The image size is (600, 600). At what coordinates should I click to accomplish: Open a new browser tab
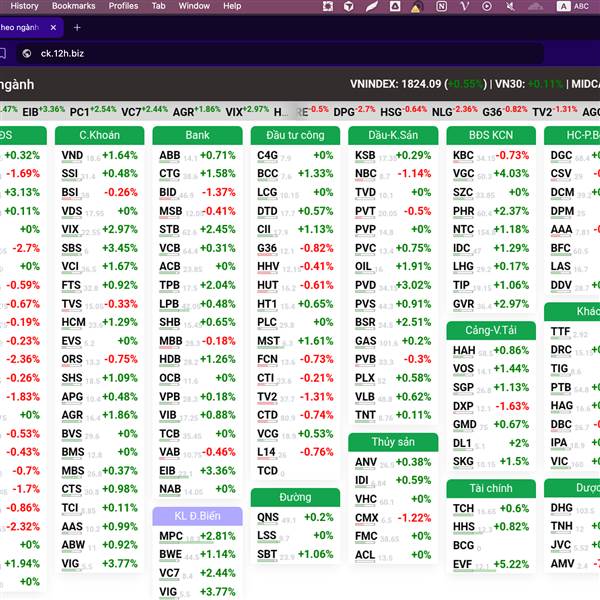click(x=77, y=28)
